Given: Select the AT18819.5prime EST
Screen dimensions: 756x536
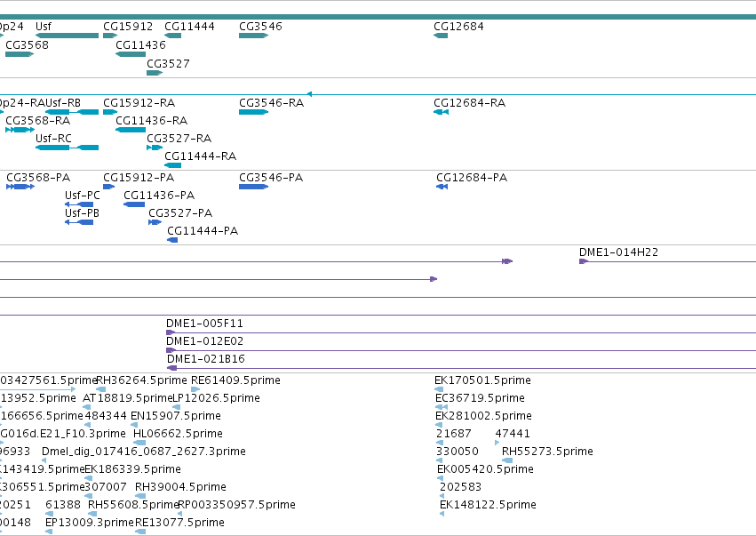Looking at the screenshot, I should click(87, 407).
